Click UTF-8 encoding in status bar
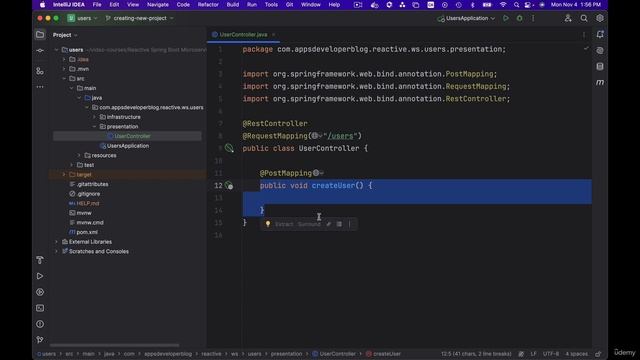This screenshot has height=360, width=640. (551, 354)
